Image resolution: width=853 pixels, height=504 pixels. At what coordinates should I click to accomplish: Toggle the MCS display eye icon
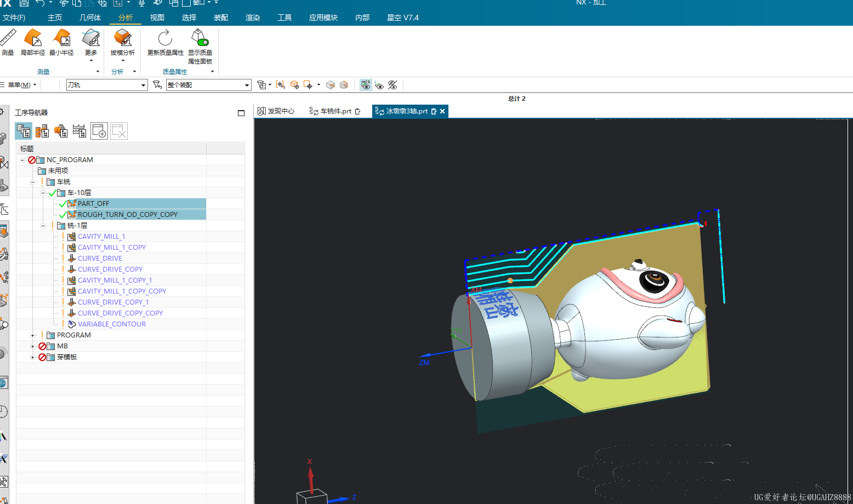click(366, 85)
